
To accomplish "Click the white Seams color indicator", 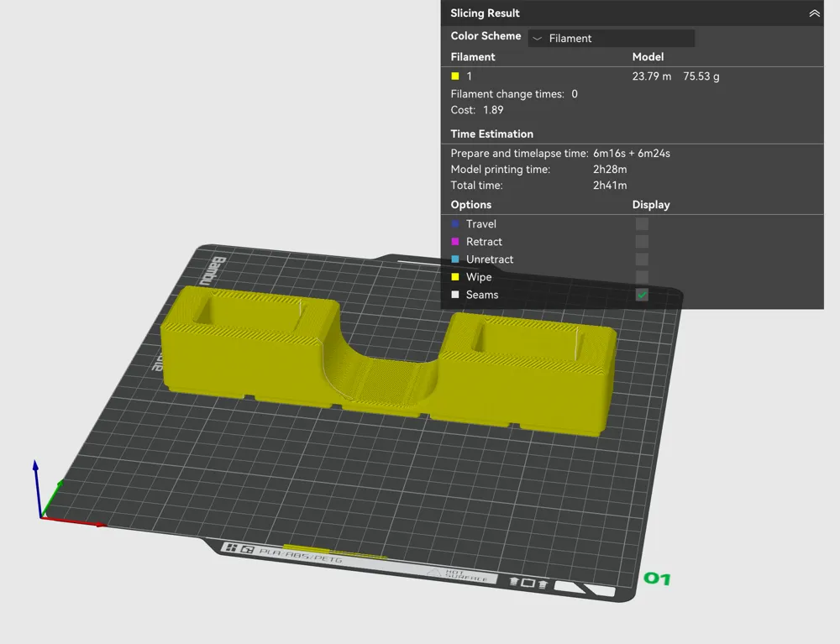I will point(454,295).
